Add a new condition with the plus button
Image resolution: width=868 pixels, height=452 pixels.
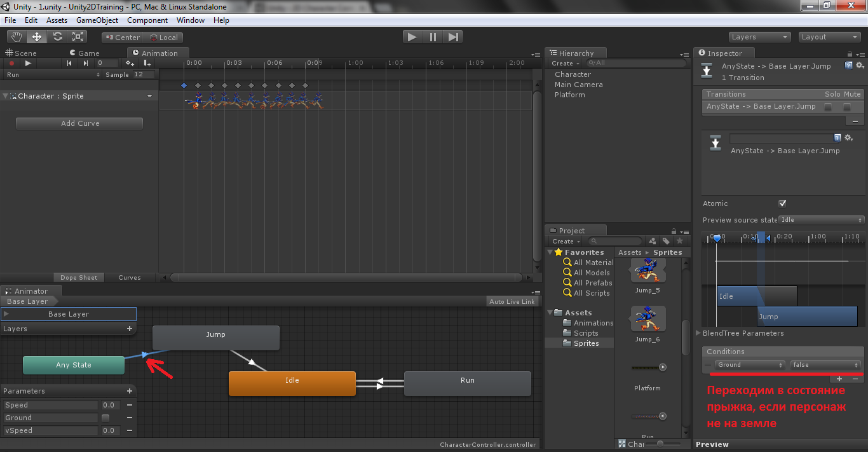point(839,378)
